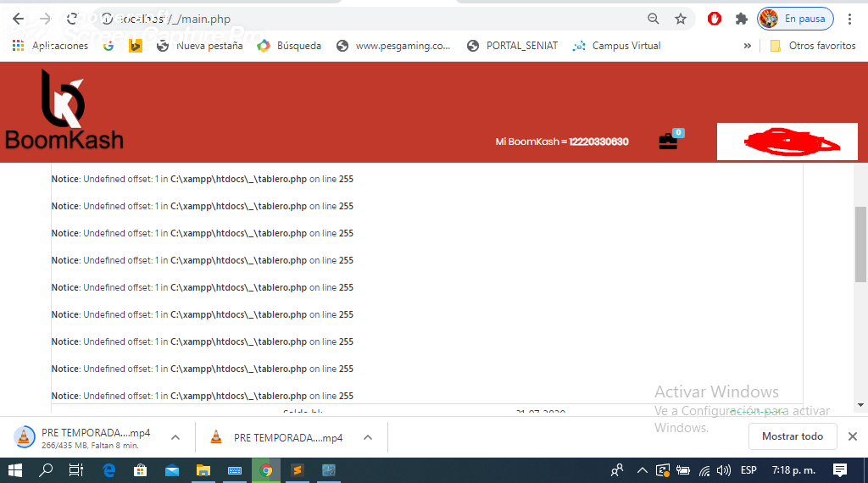The width and height of the screenshot is (868, 483).
Task: Click the page vertical scrollbar thumb
Action: pyautogui.click(x=860, y=245)
